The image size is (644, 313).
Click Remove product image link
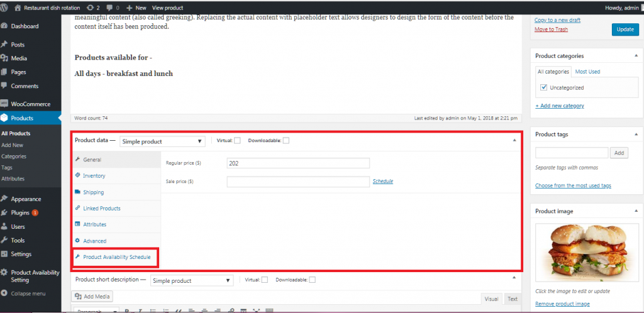[562, 304]
